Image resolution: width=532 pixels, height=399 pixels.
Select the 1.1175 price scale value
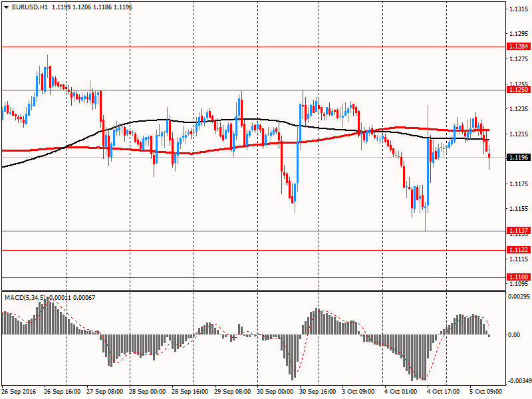[x=519, y=184]
